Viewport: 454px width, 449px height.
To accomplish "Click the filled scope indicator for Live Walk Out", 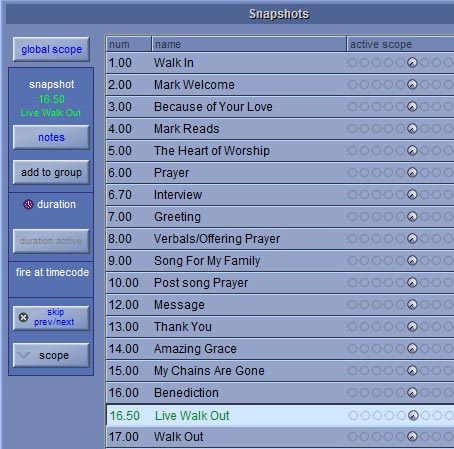I will click(x=413, y=415).
